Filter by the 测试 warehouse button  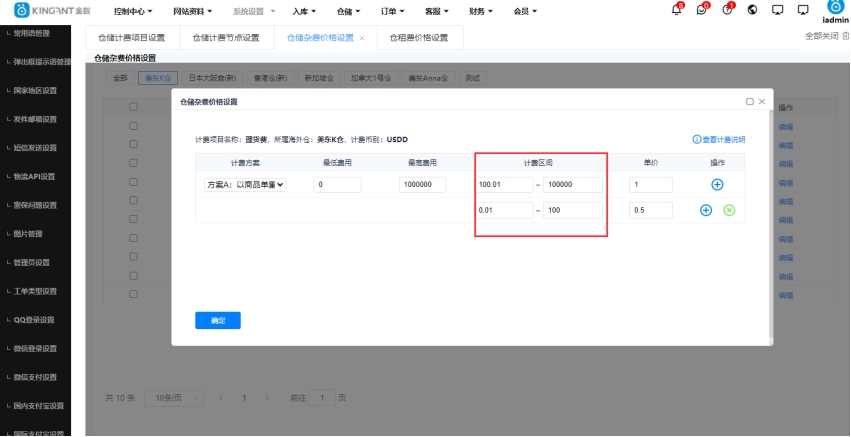point(473,78)
